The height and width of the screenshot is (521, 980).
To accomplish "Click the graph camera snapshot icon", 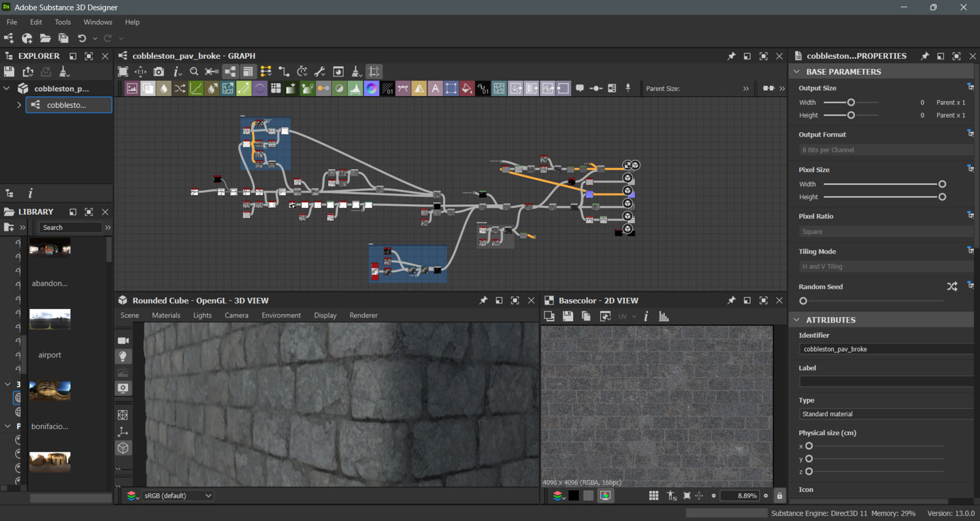I will click(x=159, y=72).
